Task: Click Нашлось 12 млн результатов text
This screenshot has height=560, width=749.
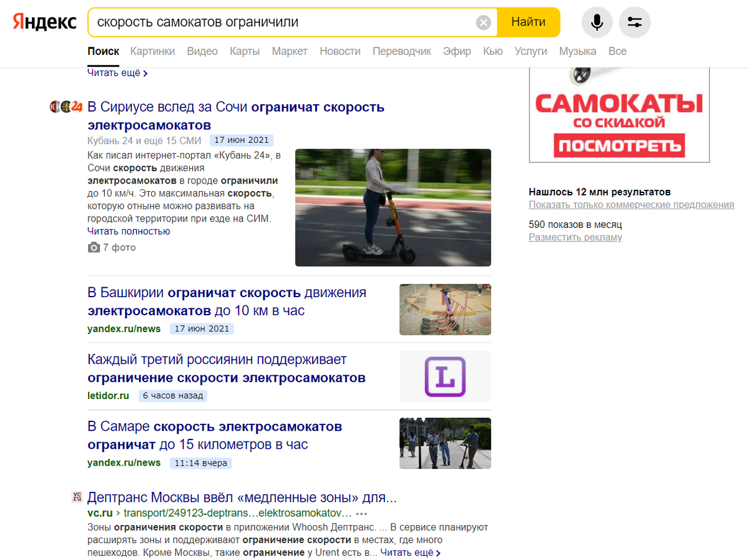Action: [x=600, y=192]
